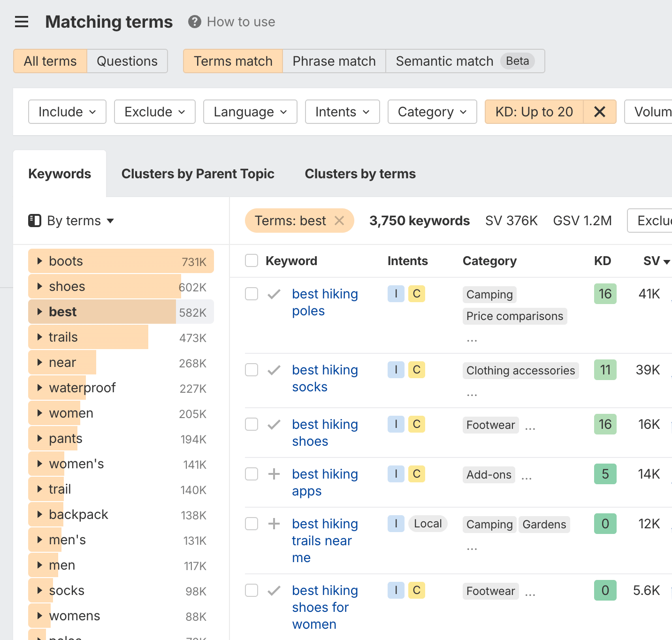Viewport: 672px width, 640px height.
Task: Click checkmark icon next to best hiking shoes
Action: tap(274, 425)
